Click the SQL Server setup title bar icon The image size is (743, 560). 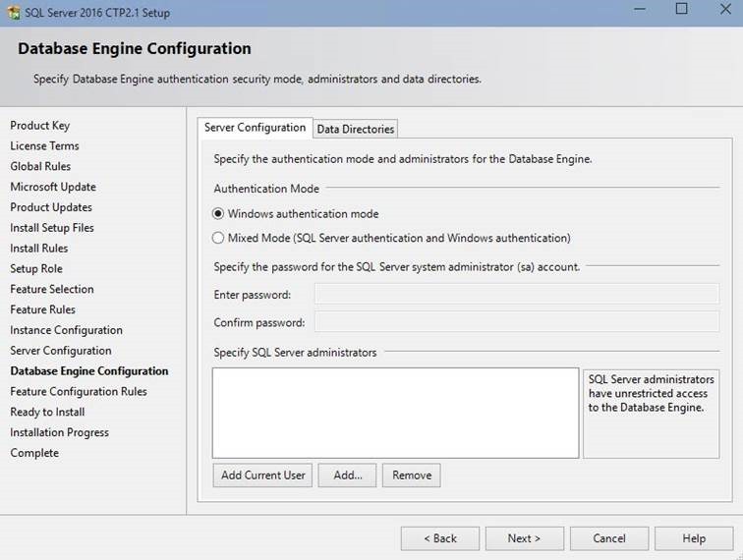click(x=14, y=13)
